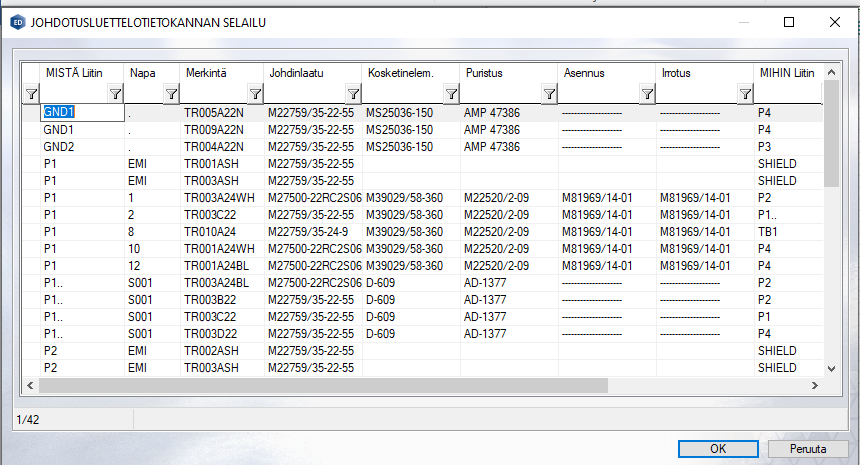This screenshot has width=860, height=465.
Task: Click the Peruuta cancel button
Action: point(806,448)
